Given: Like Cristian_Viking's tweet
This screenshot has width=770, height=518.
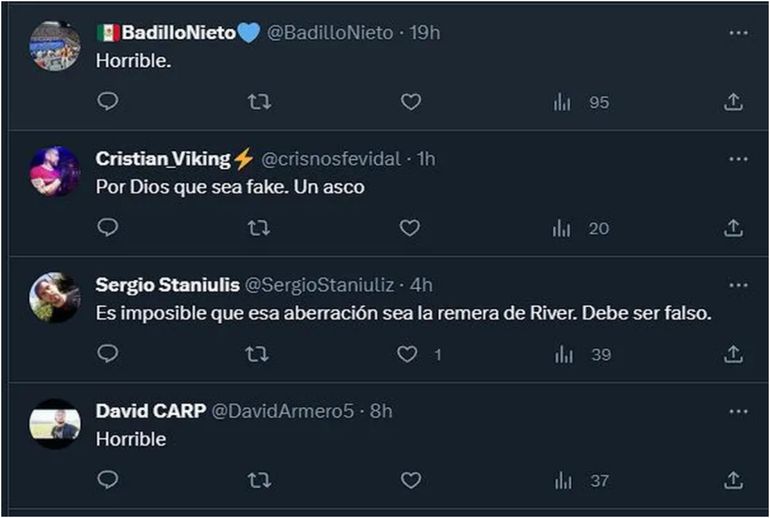Looking at the screenshot, I should pos(410,228).
